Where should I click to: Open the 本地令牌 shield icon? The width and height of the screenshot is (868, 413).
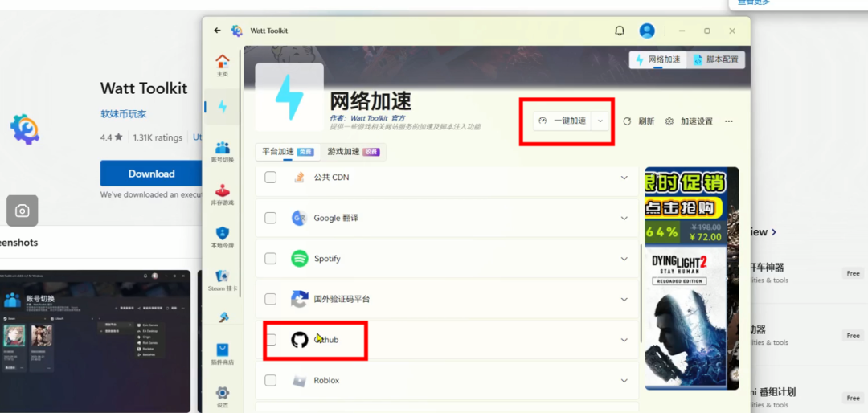(222, 238)
